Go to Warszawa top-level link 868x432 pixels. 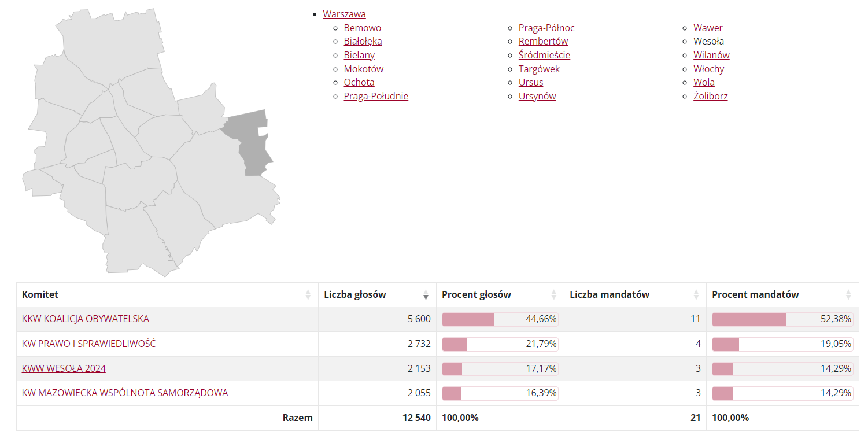[344, 14]
